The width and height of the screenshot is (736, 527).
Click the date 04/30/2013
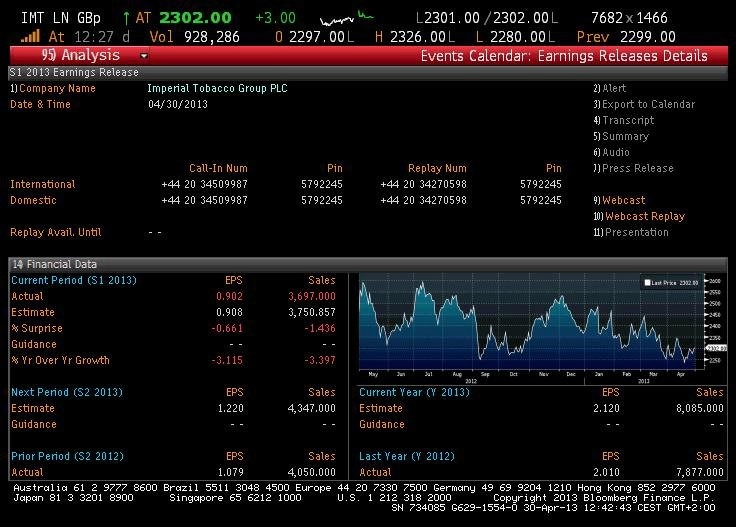[178, 104]
